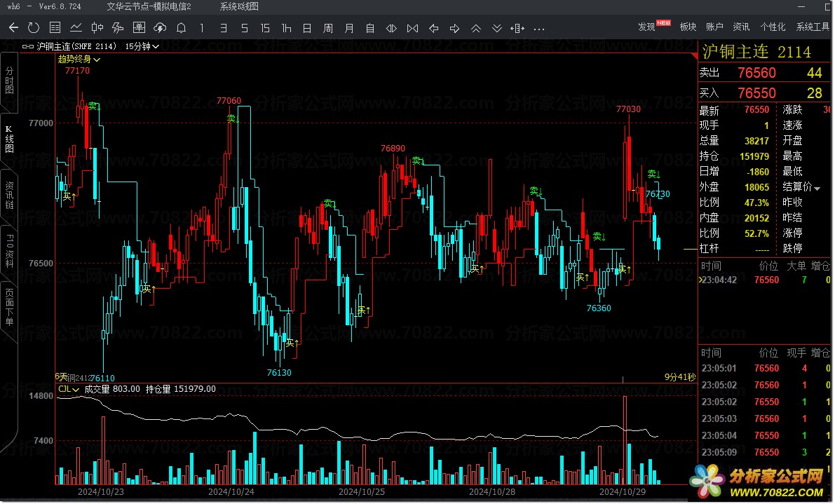835x504 pixels.
Task: Open the 发现 menu
Action: 646,27
